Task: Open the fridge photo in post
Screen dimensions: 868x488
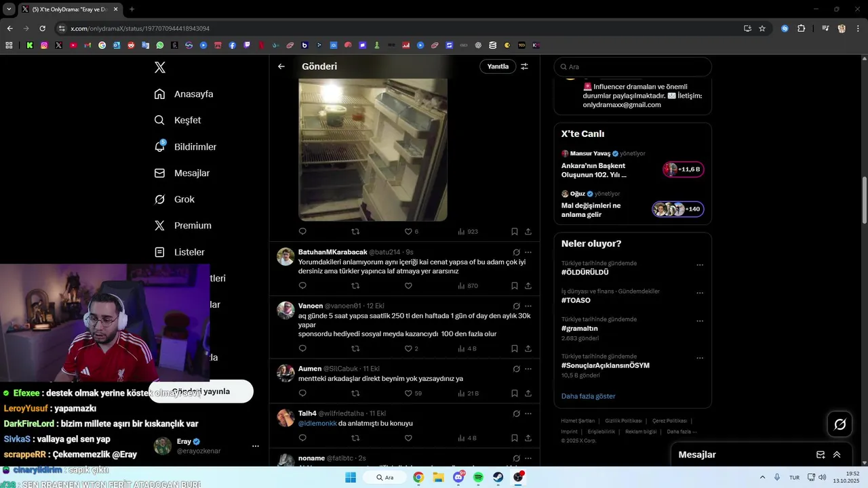Action: click(x=373, y=149)
